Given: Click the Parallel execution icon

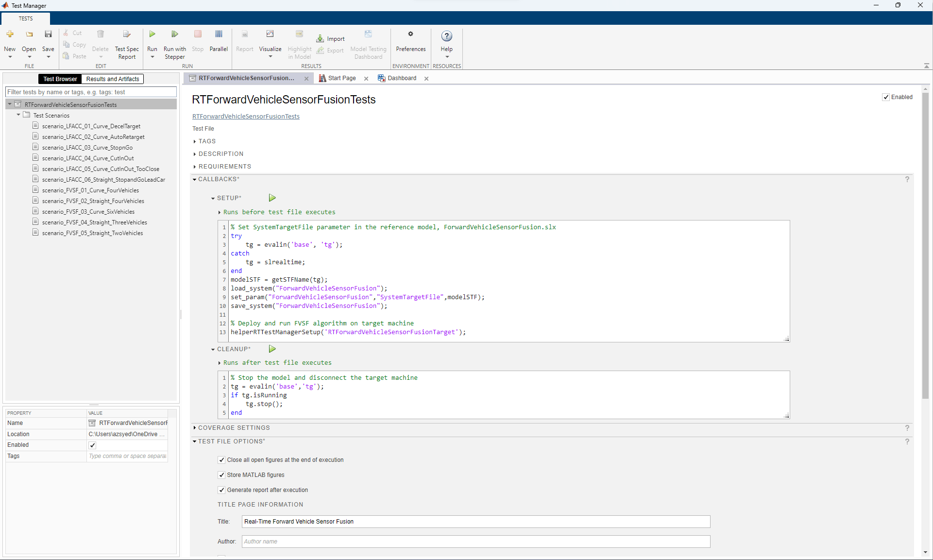Looking at the screenshot, I should [x=219, y=34].
